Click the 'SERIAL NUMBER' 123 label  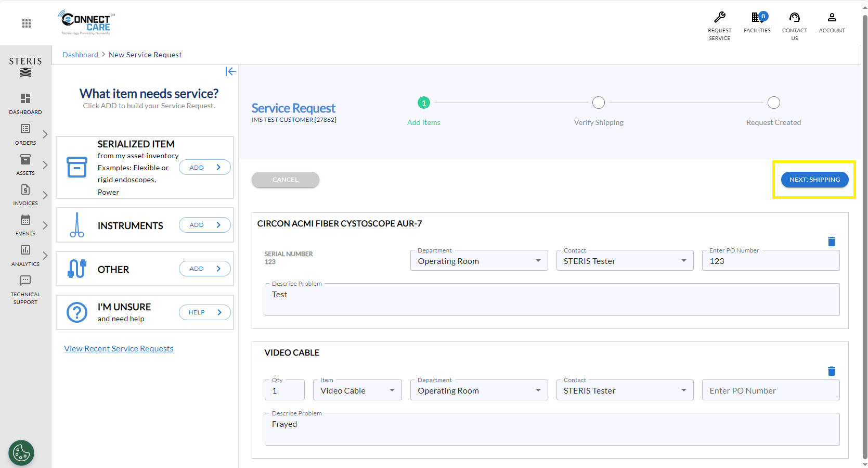[289, 258]
